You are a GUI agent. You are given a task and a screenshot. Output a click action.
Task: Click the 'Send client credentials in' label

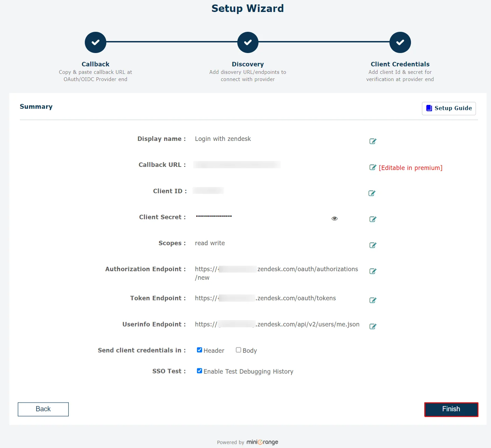(x=142, y=350)
